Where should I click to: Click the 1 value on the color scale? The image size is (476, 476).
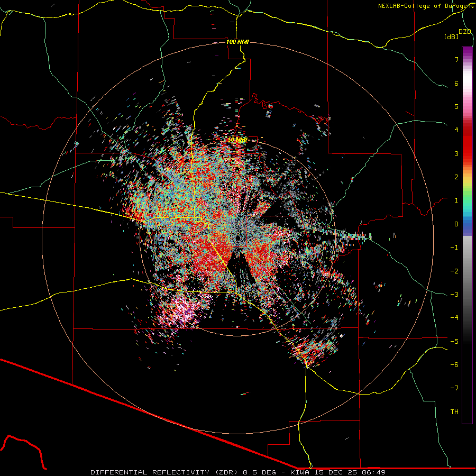(x=456, y=200)
